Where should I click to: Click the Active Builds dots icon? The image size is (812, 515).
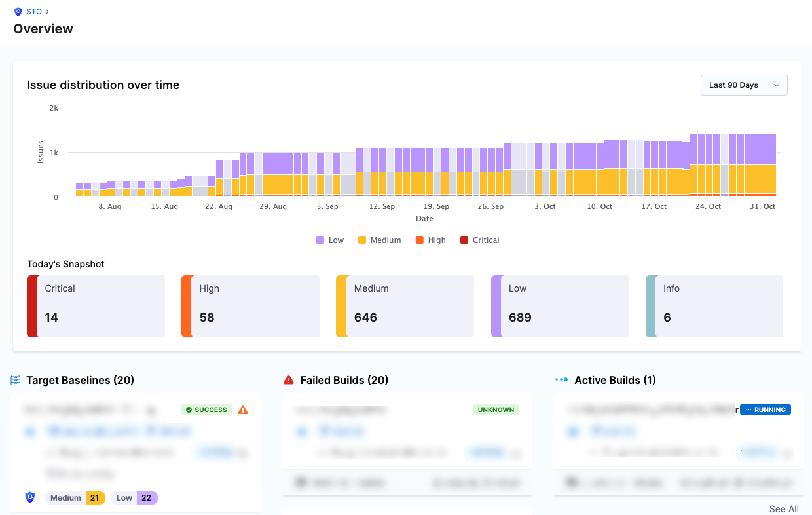click(x=561, y=380)
